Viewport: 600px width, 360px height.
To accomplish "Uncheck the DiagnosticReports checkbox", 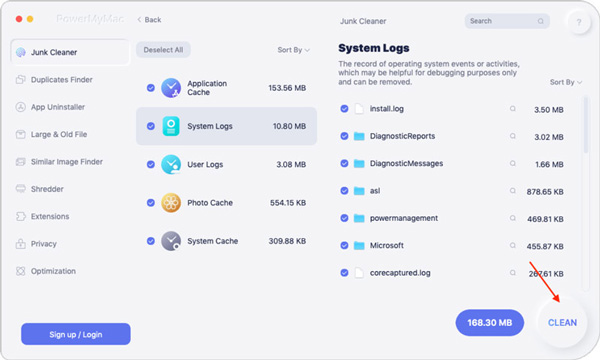I will click(344, 136).
